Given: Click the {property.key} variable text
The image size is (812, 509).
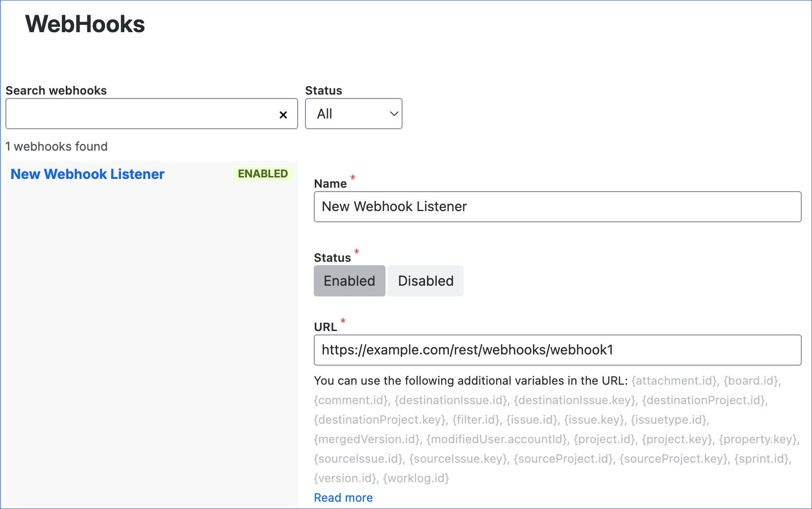Looking at the screenshot, I should (x=758, y=439).
